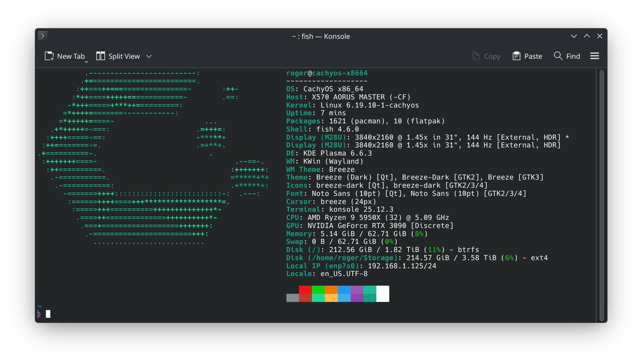642x364 pixels.
Task: Click the Copy toolbar button
Action: [486, 56]
